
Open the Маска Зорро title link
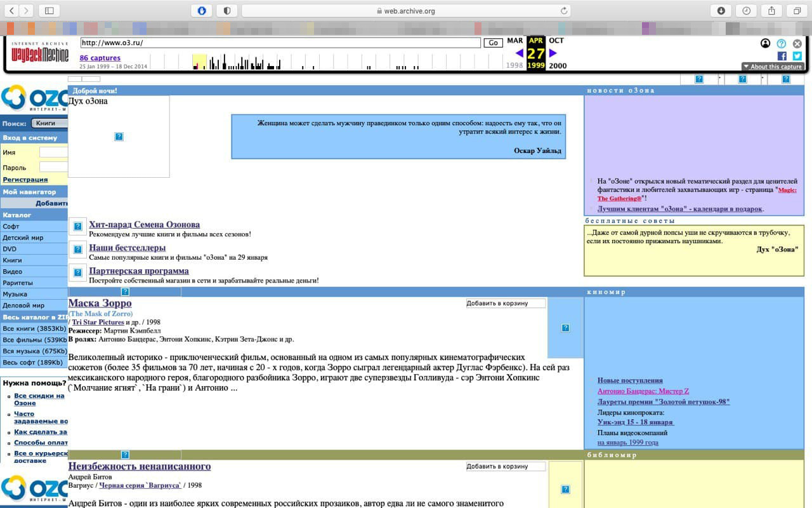(100, 304)
